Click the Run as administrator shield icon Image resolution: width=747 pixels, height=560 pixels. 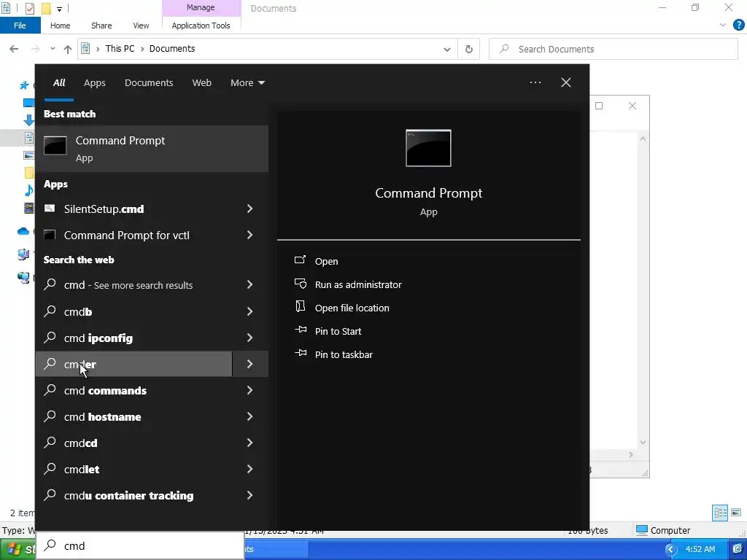point(300,284)
